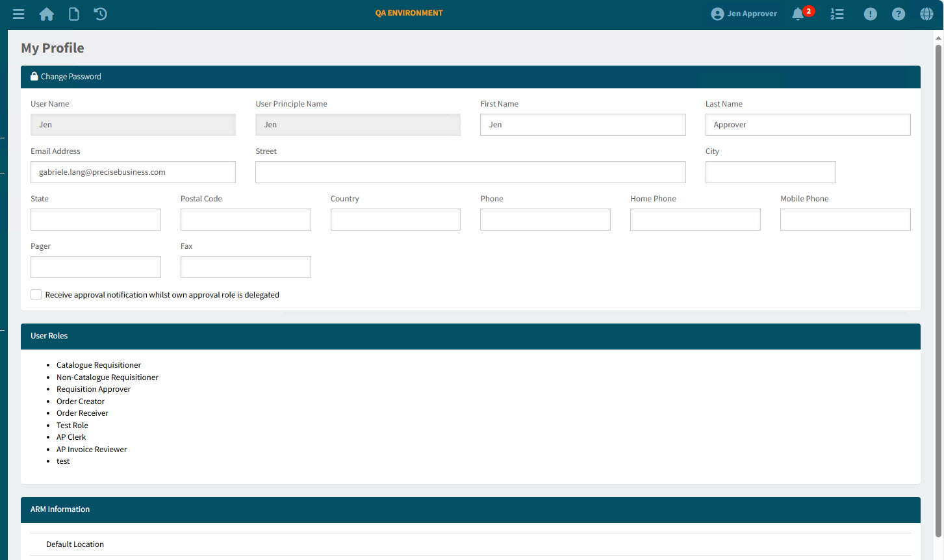Click the exclamation alert icon
The image size is (944, 560).
(870, 14)
